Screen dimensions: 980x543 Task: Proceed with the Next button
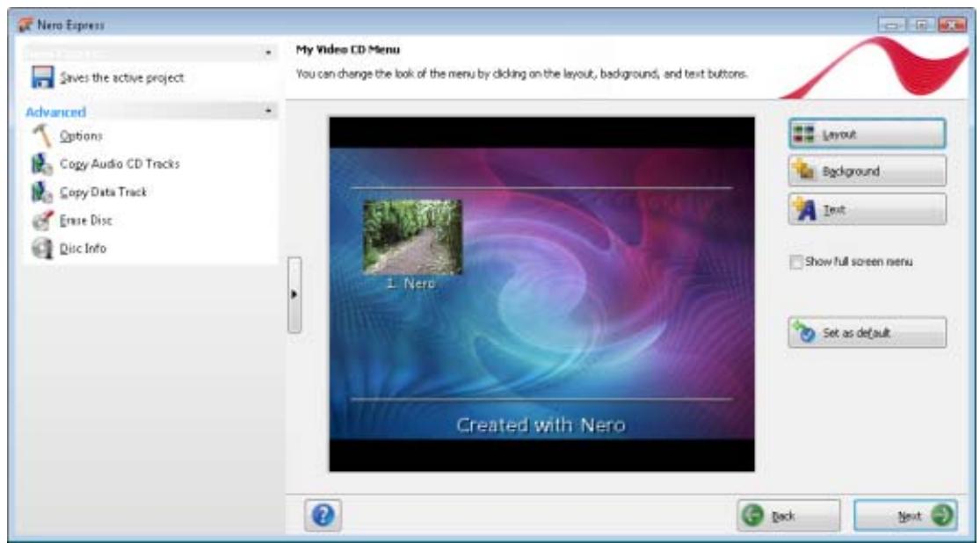(x=905, y=516)
